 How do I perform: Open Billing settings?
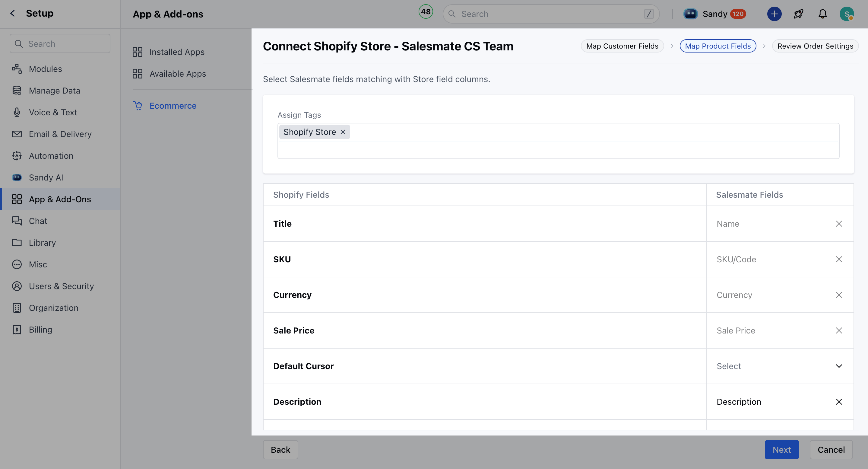(x=40, y=330)
